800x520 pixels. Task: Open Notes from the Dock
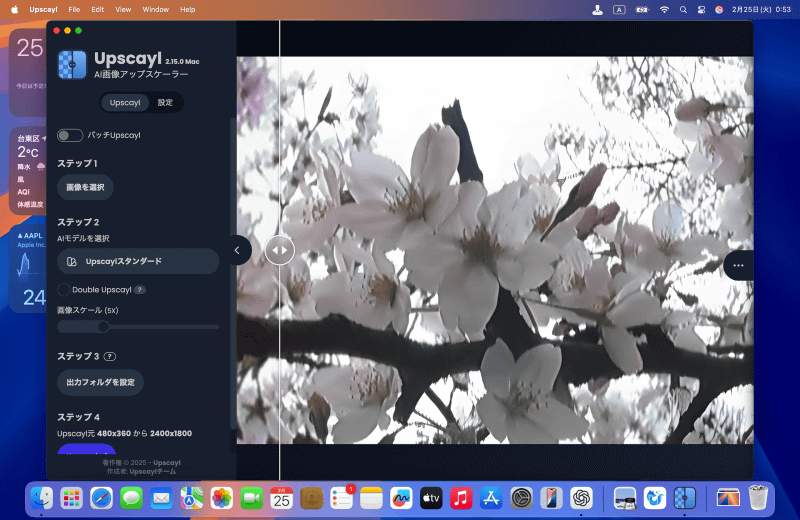[x=371, y=498]
